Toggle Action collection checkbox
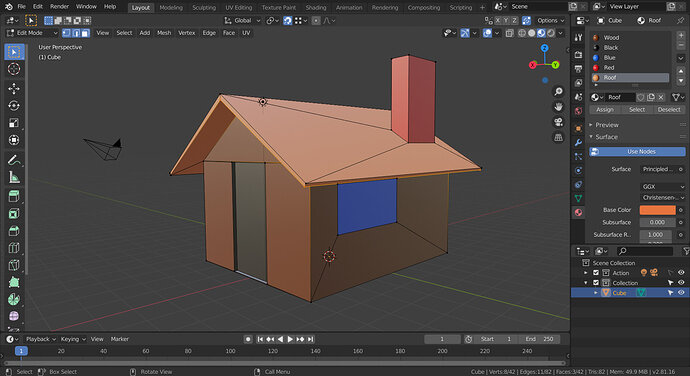This screenshot has height=376, width=690. pos(596,273)
